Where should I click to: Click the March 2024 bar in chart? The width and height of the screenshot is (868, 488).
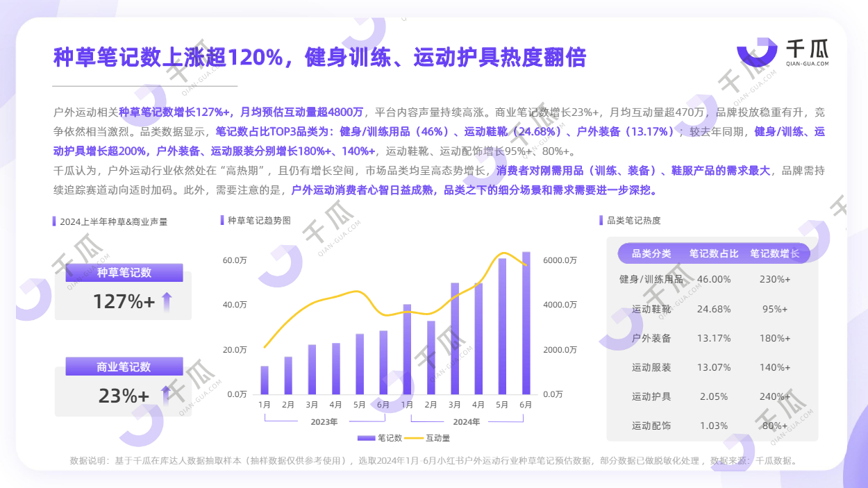pos(455,339)
